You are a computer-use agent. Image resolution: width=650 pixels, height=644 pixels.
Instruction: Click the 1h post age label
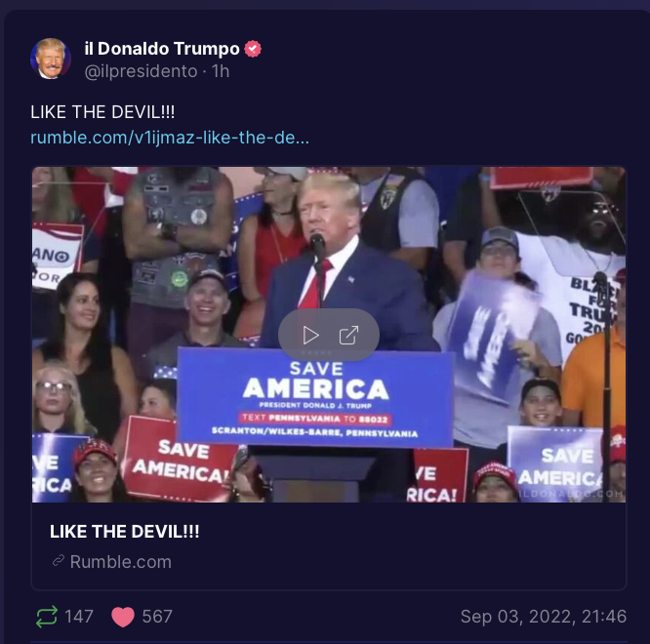click(221, 71)
